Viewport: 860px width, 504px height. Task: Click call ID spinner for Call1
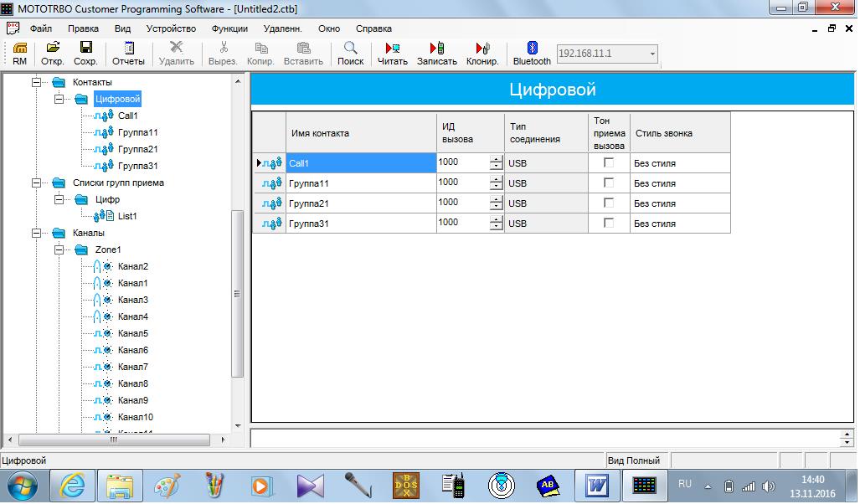(497, 163)
